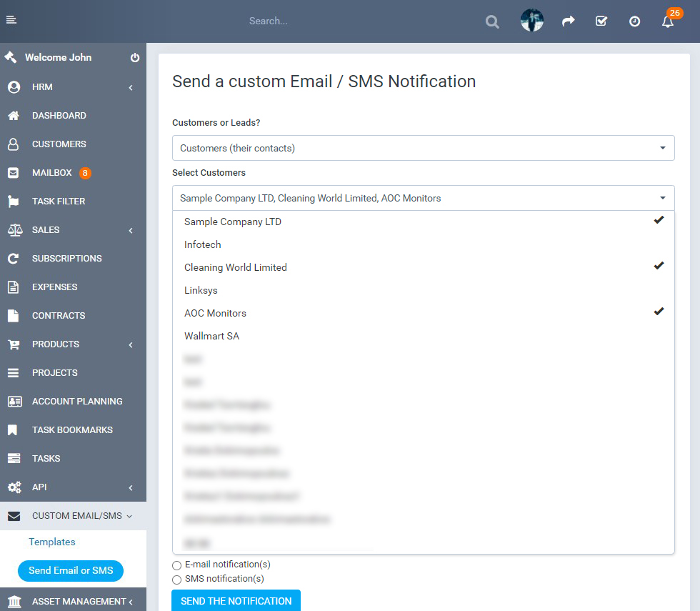
Task: Click inside the Search input field
Action: [x=321, y=21]
